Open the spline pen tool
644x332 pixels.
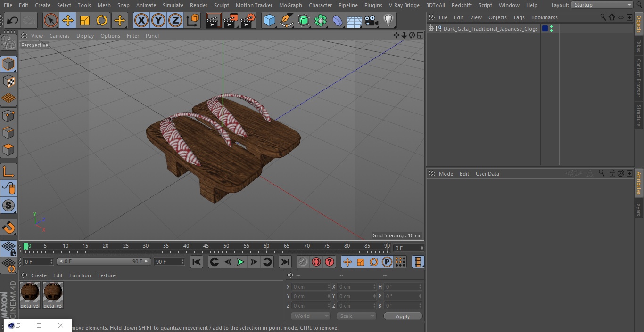pos(287,20)
